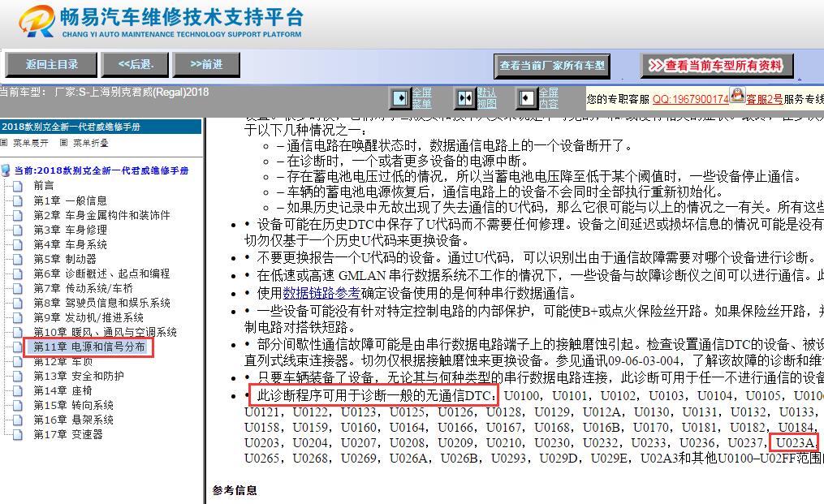824x504 pixels.
Task: Open the 数据链路参考 hyperlink
Action: [x=321, y=293]
